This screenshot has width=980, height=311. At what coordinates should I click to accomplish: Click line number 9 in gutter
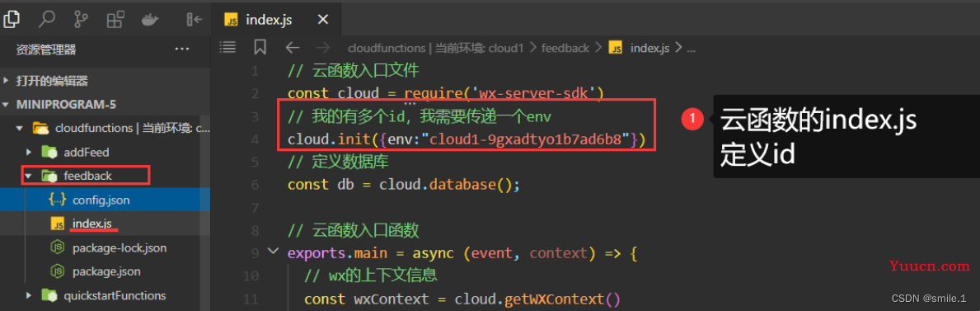click(255, 252)
